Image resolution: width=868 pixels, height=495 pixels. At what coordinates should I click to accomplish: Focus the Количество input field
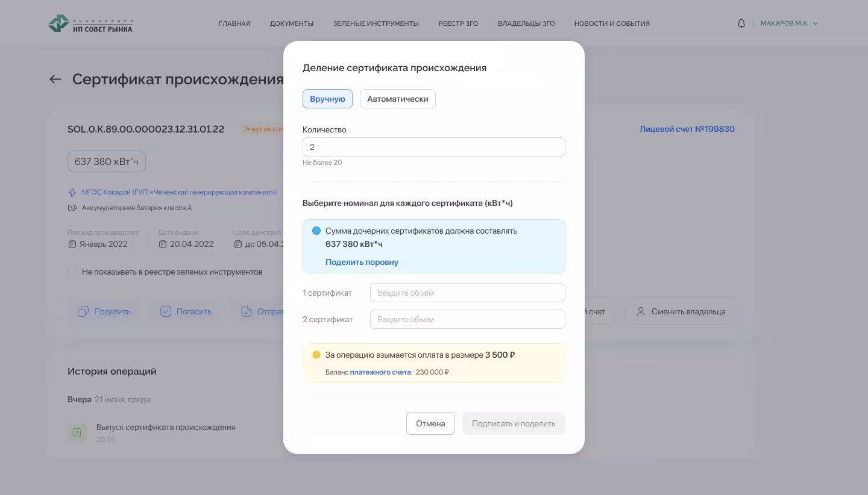pyautogui.click(x=433, y=147)
